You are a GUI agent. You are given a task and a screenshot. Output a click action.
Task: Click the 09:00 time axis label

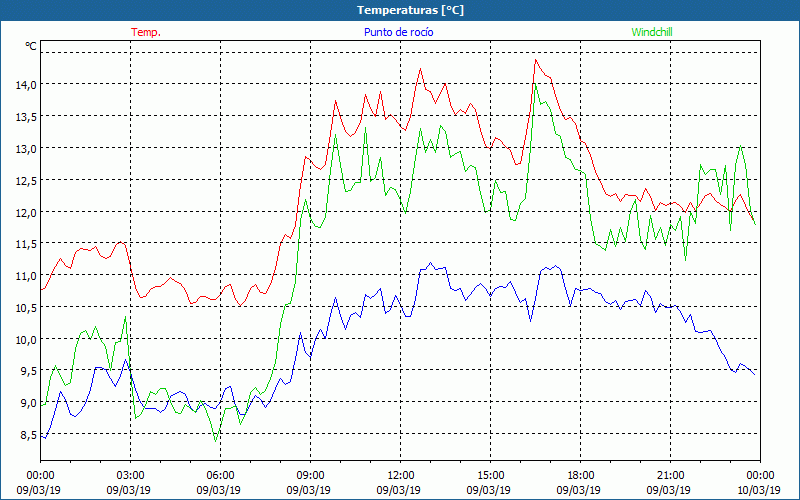pos(310,476)
